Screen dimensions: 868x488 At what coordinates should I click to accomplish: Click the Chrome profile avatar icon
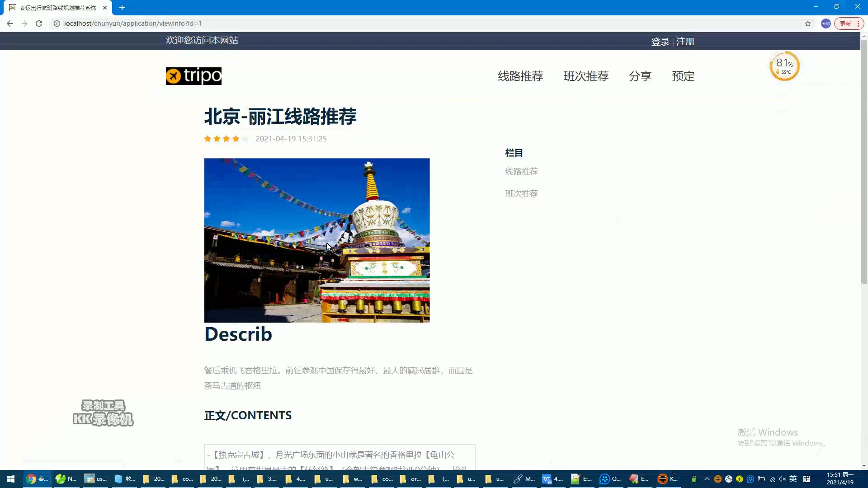pos(826,23)
